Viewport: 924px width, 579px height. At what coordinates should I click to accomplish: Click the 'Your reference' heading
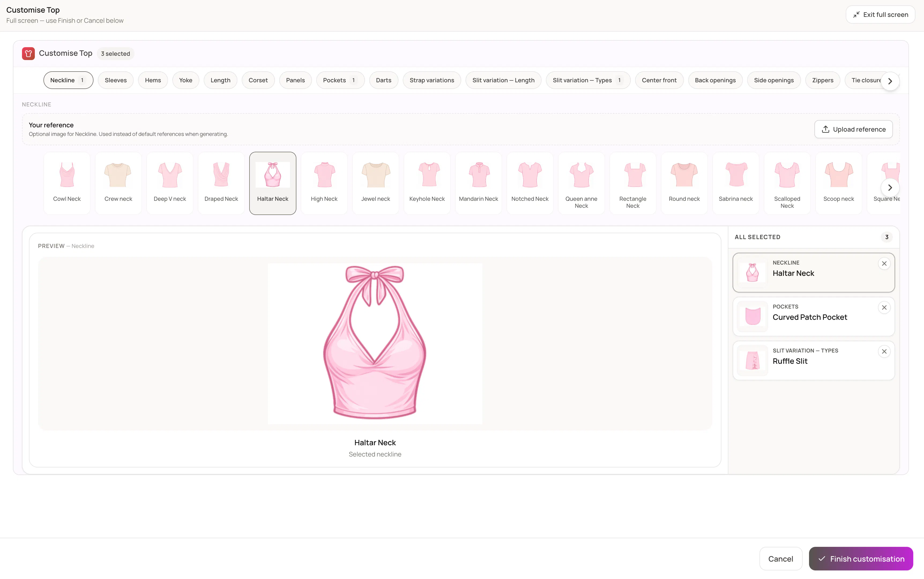coord(51,125)
